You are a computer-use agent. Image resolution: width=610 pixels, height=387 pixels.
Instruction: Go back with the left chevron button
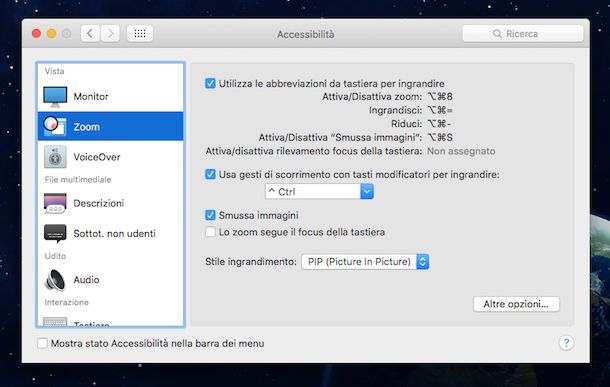point(90,33)
